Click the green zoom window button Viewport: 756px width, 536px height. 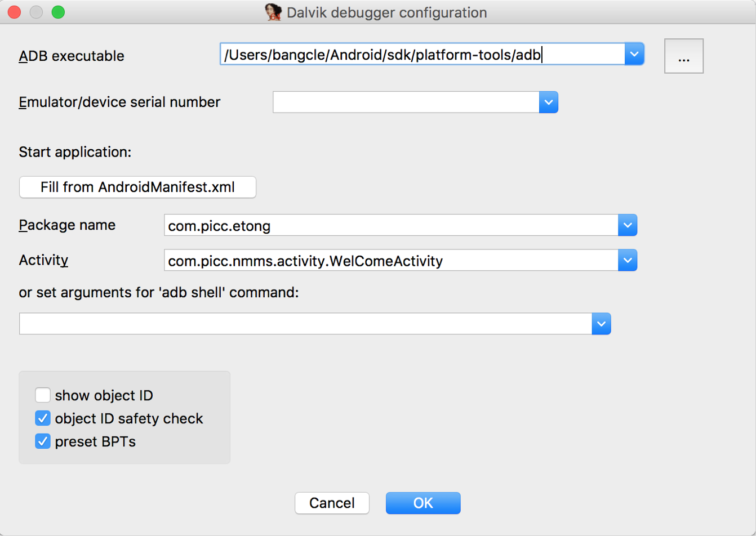tap(58, 11)
